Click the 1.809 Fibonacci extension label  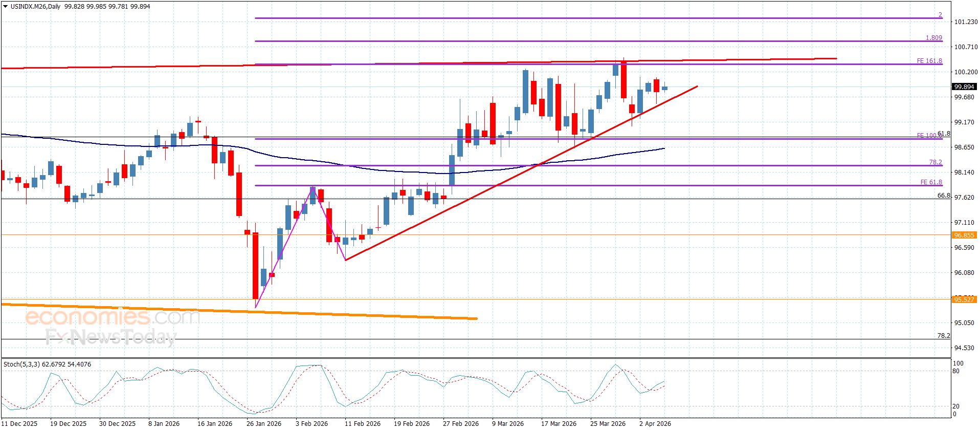(x=933, y=38)
